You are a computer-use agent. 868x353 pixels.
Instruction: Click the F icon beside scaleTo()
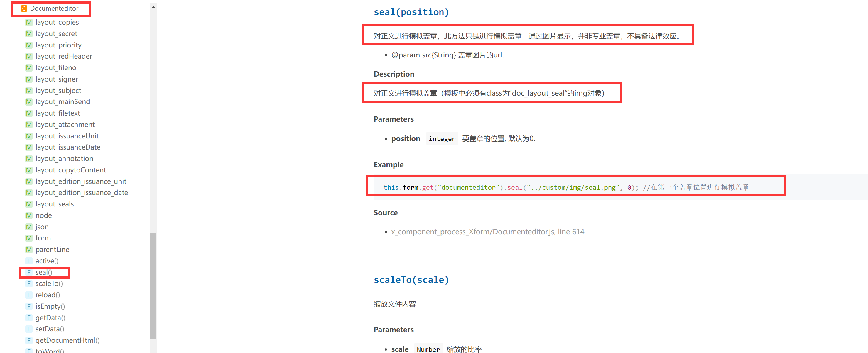(29, 284)
